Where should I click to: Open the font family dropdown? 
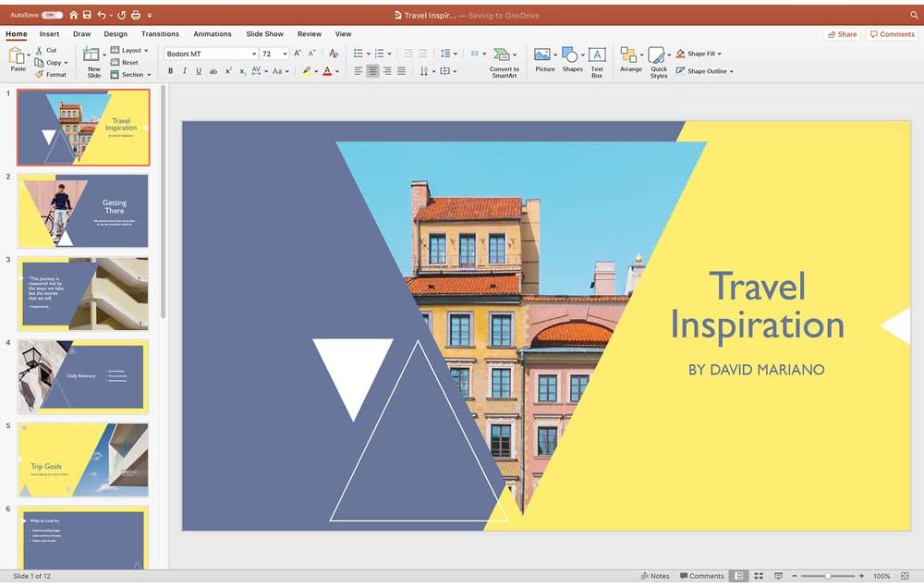255,53
